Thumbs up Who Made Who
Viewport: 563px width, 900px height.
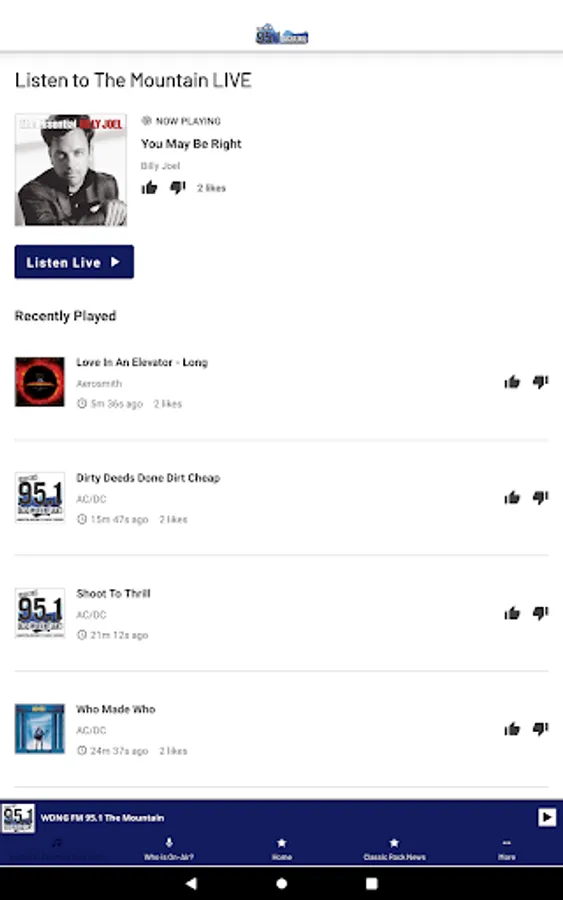pyautogui.click(x=512, y=729)
